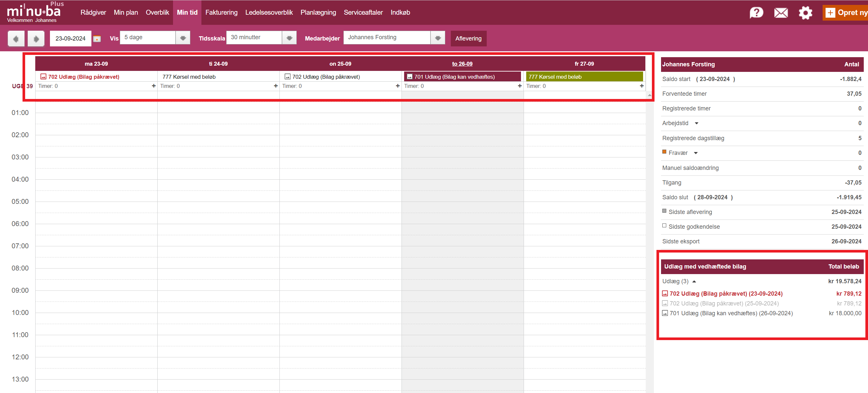Open the Rådgiver menu
Viewport: 868px width, 393px height.
tap(93, 12)
